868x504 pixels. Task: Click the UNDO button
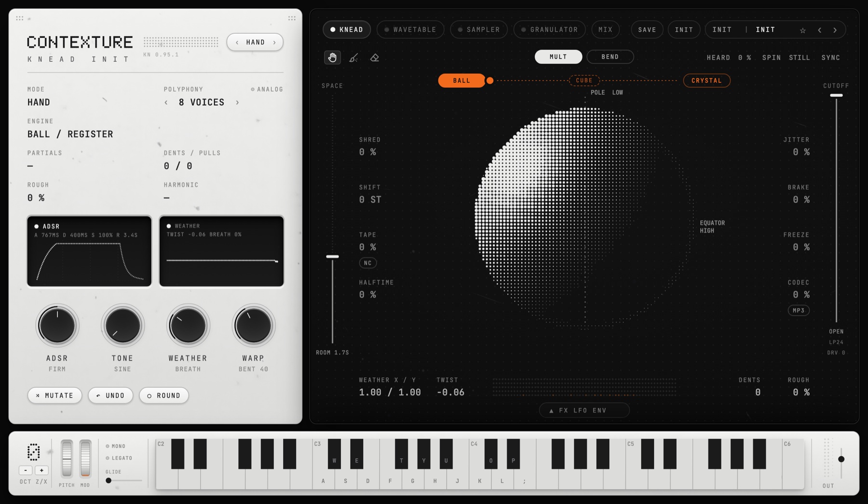110,395
